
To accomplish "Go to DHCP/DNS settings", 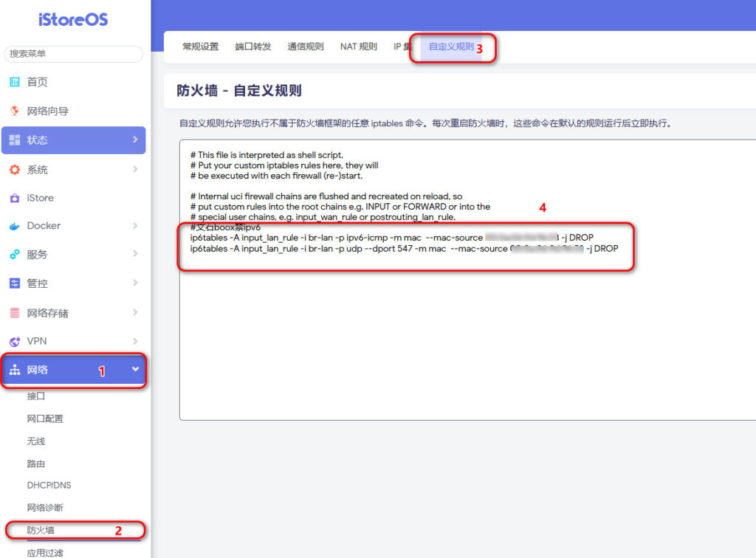I will [49, 485].
